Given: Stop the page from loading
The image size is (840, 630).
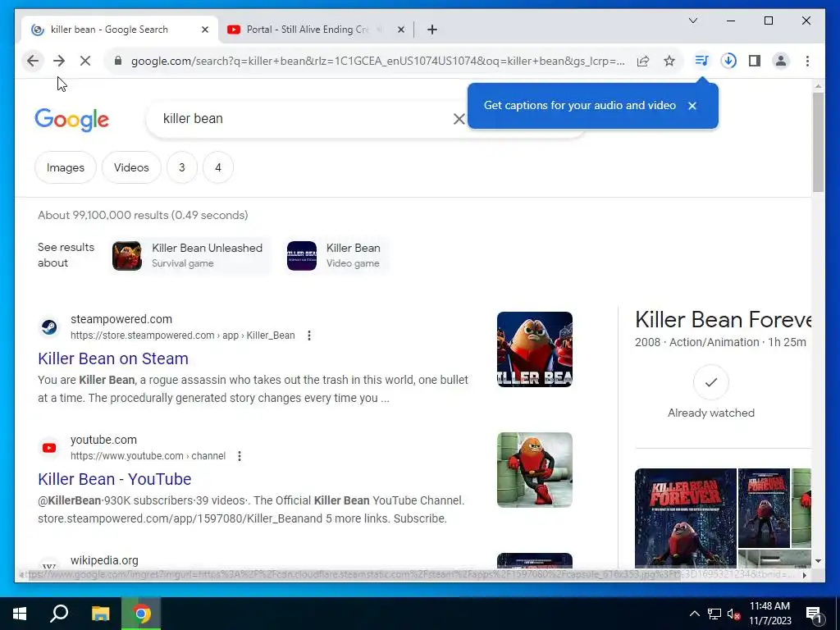Looking at the screenshot, I should pyautogui.click(x=85, y=61).
